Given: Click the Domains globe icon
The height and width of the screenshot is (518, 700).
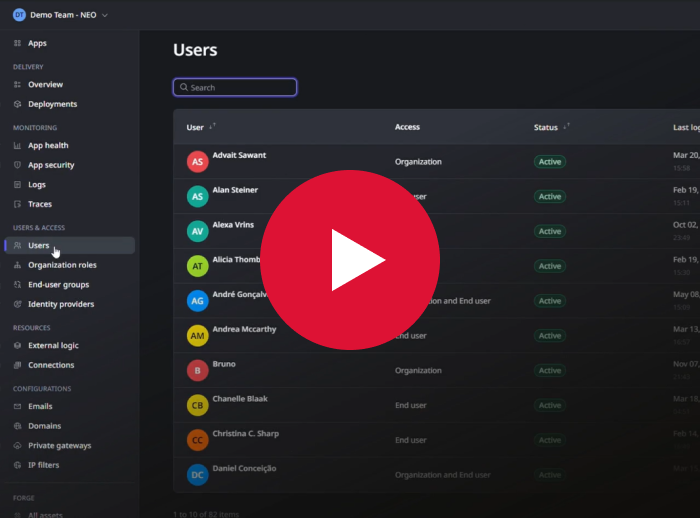Looking at the screenshot, I should pos(17,426).
